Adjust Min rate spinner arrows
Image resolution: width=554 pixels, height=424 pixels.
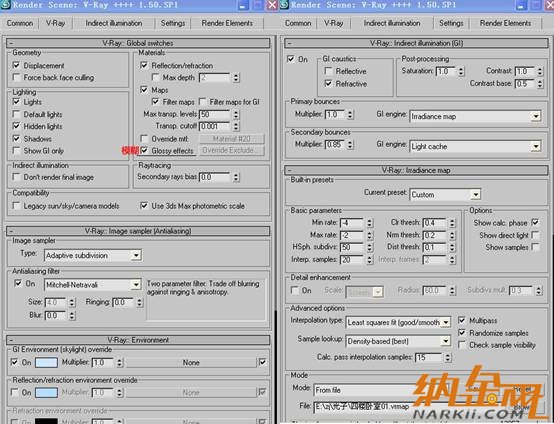369,223
